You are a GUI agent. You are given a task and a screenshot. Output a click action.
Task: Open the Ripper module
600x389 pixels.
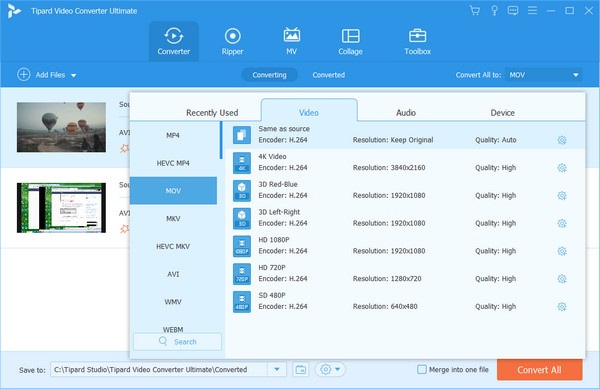click(232, 41)
